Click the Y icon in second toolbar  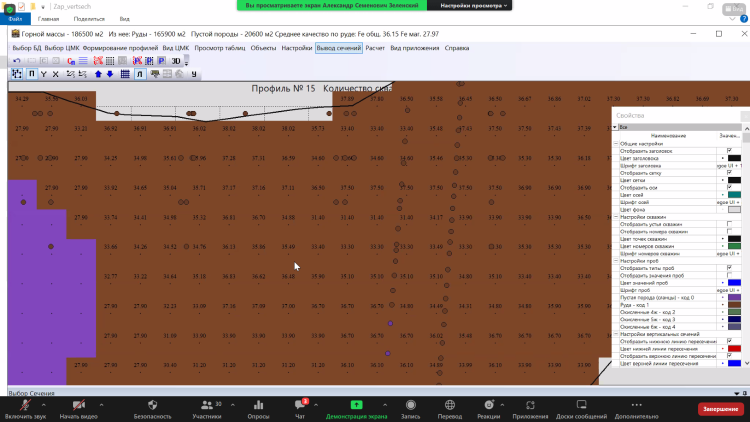tap(43, 74)
